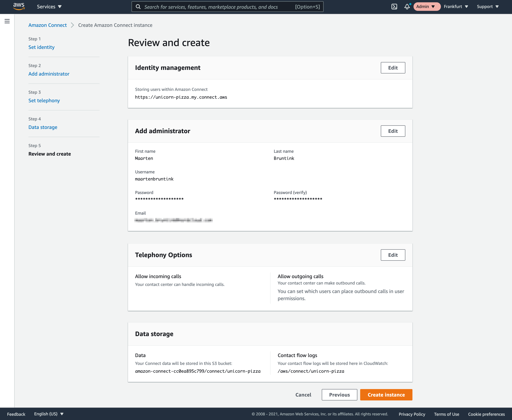Expand the Admin account dropdown

pos(427,7)
